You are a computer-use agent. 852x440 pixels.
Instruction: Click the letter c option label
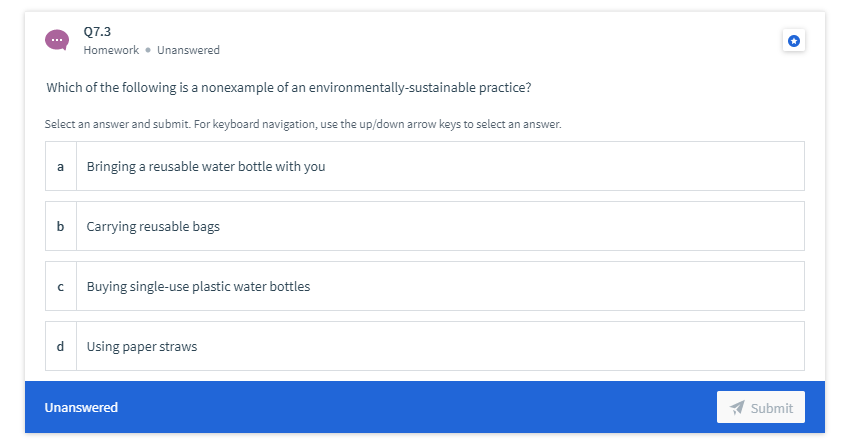coord(60,286)
